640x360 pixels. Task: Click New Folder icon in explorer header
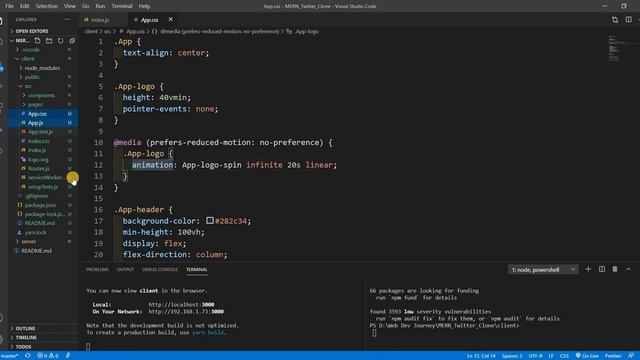[49, 41]
